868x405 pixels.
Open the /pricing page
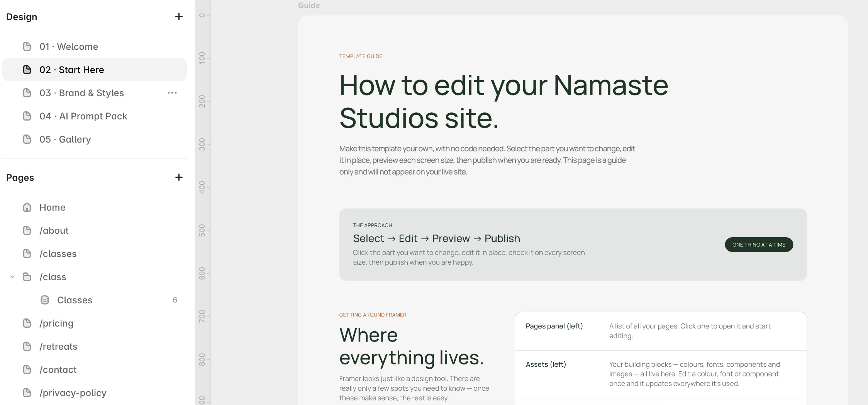pos(95,323)
